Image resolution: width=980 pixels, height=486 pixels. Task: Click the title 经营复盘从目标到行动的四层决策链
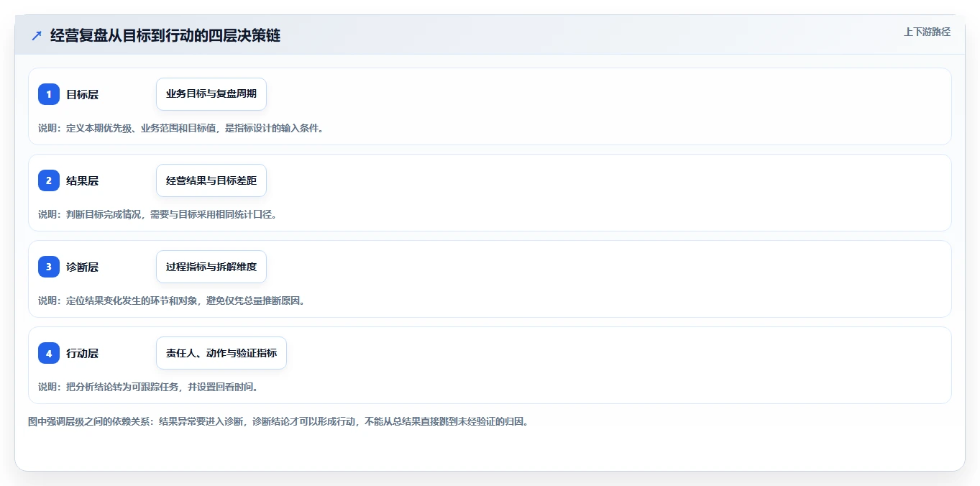point(165,36)
